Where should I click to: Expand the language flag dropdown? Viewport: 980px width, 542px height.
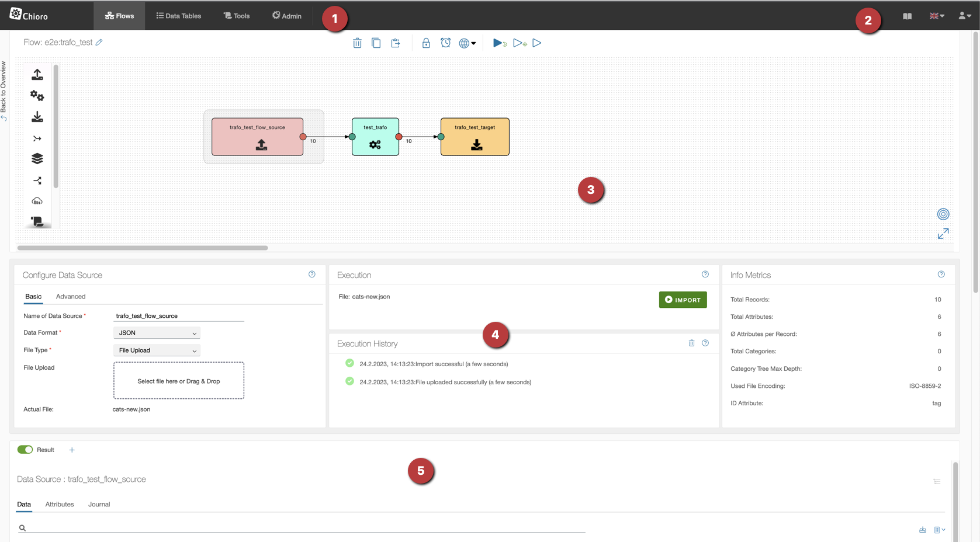[937, 16]
